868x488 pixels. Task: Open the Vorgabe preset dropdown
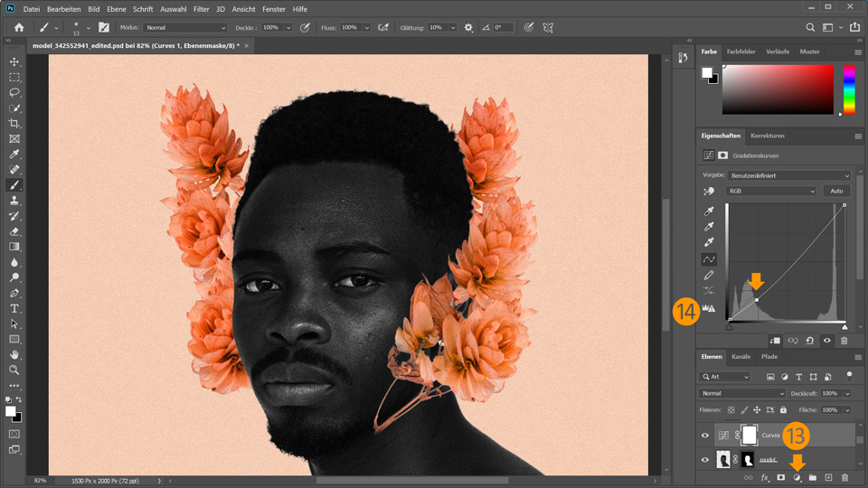tap(789, 175)
